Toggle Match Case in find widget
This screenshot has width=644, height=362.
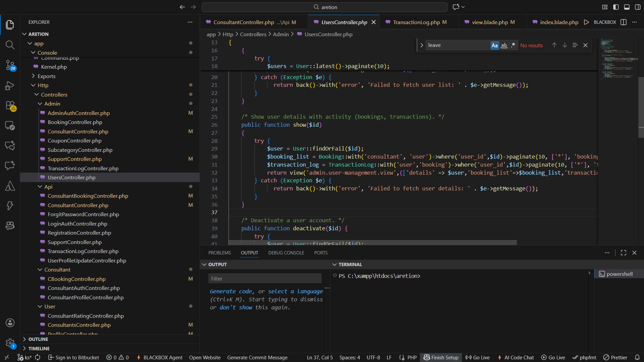[x=494, y=45]
